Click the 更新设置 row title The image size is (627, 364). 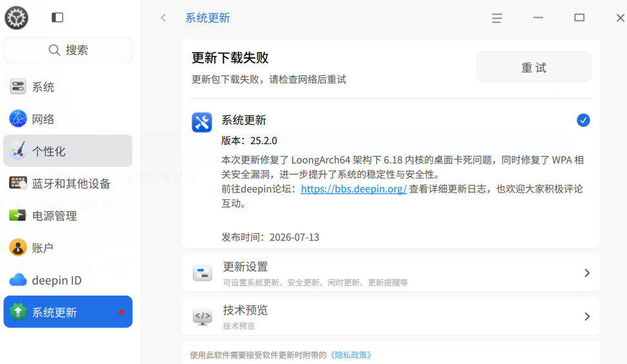point(245,267)
